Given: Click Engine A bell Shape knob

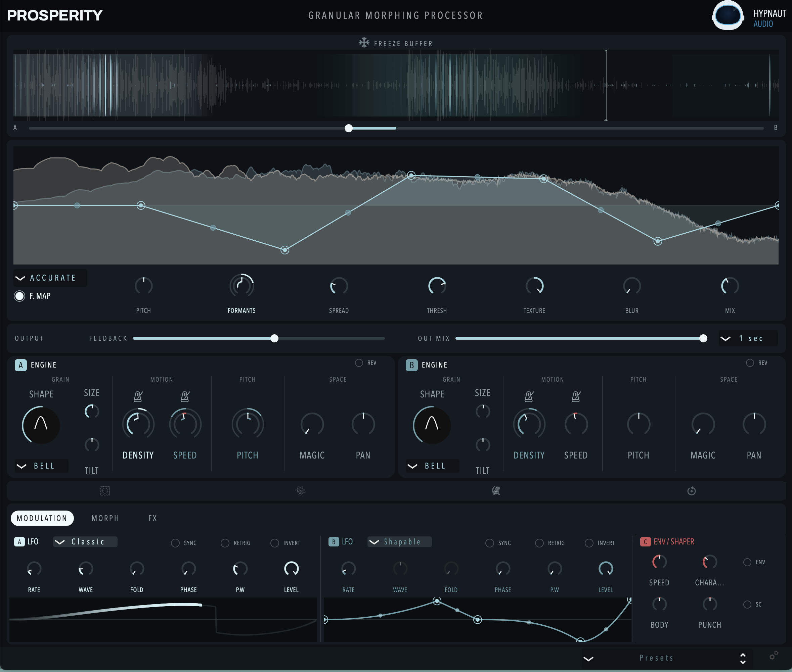Looking at the screenshot, I should (41, 425).
